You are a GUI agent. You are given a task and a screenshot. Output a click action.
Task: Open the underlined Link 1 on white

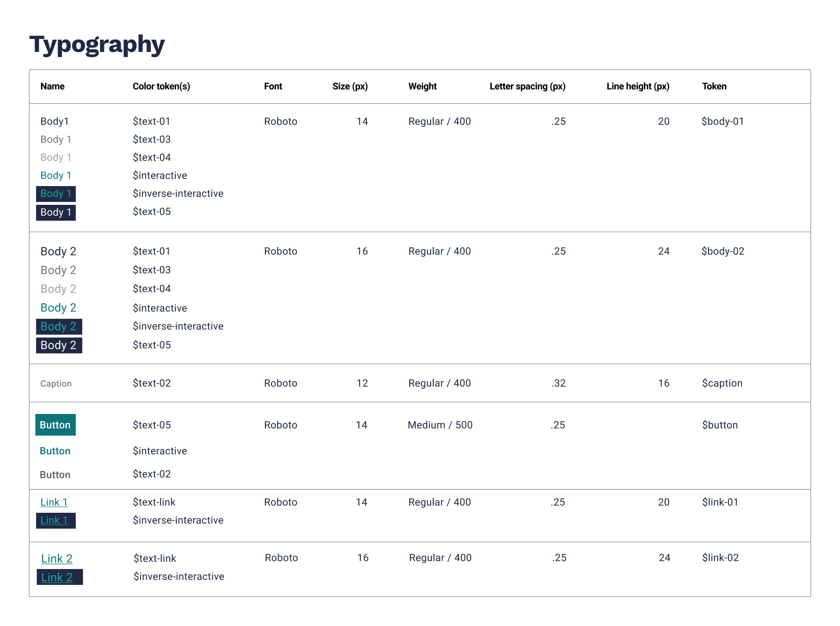(x=54, y=502)
